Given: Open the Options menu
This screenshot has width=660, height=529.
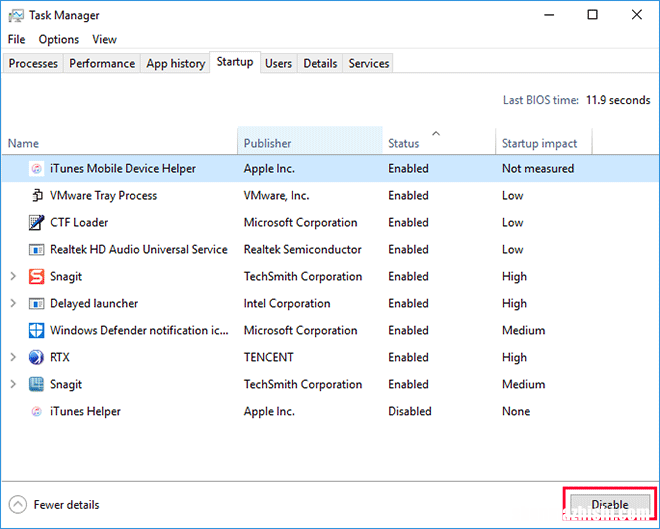Looking at the screenshot, I should click(x=59, y=40).
